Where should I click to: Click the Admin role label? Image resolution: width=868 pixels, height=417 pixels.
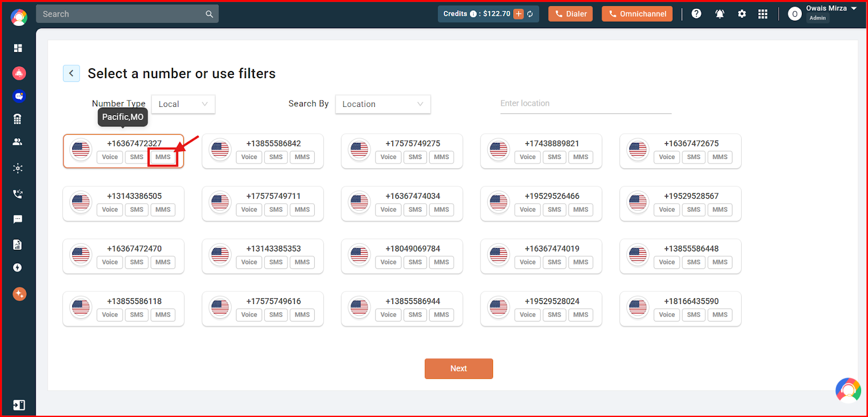pos(818,18)
